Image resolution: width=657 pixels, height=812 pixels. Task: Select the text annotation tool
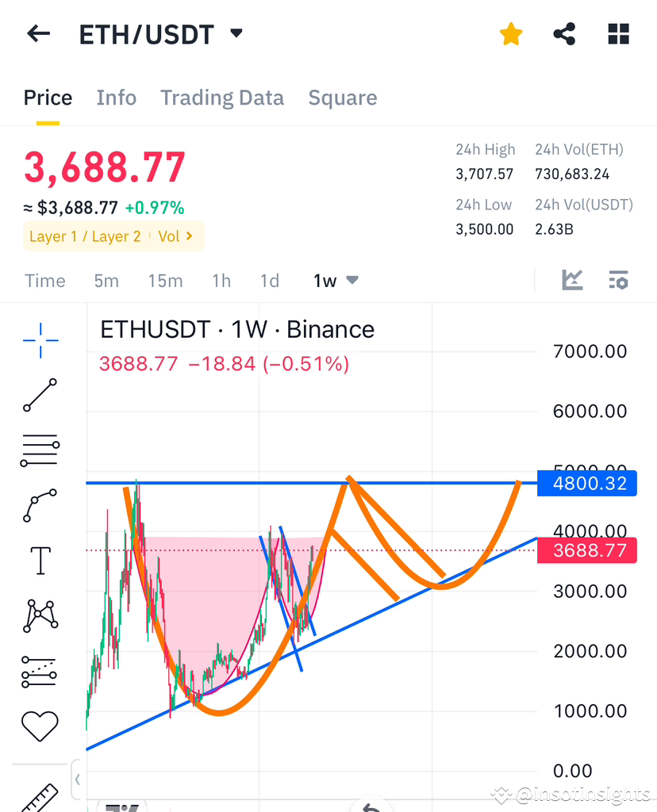[38, 561]
